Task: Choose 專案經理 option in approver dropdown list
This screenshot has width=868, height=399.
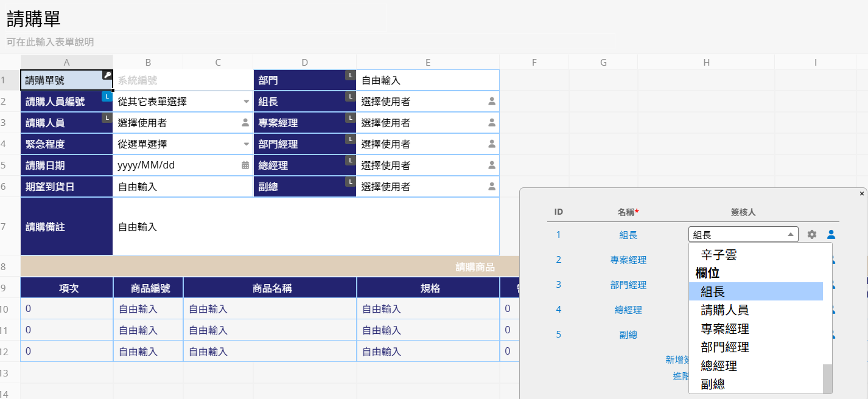Action: (x=755, y=329)
